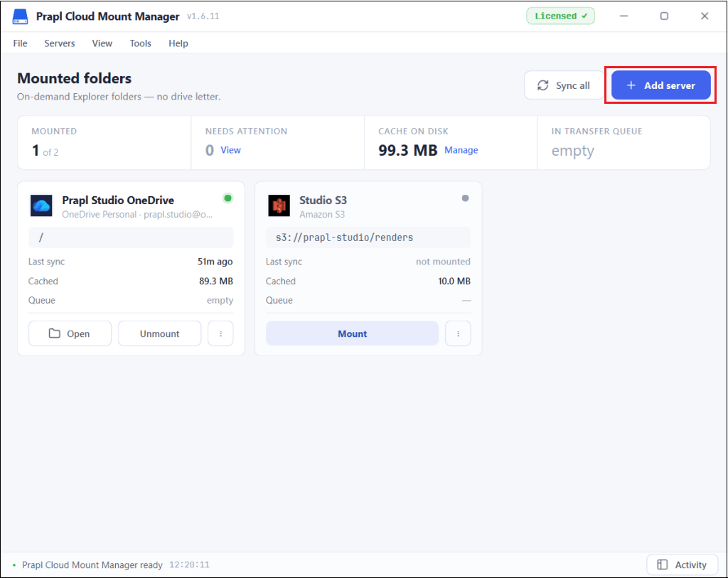Click the Amazon S3 icon on the Studio S3 card
This screenshot has height=578, width=728.
click(279, 205)
